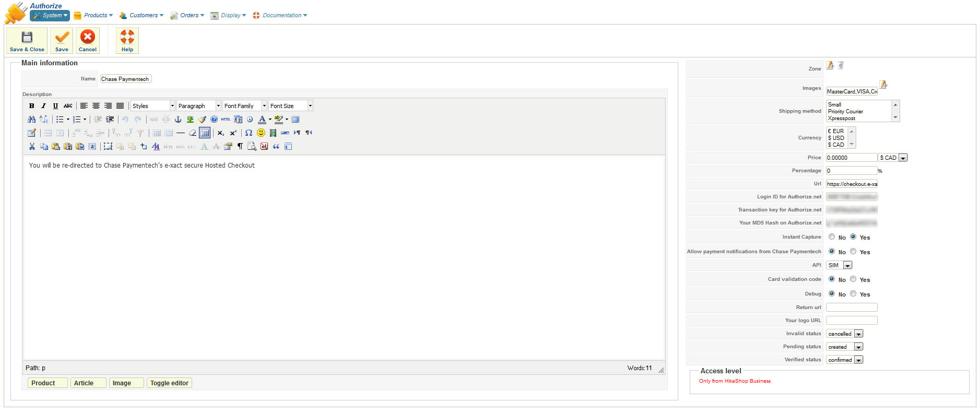Apply strikethrough formatting
Screen dimensions: 980x414
pos(68,106)
